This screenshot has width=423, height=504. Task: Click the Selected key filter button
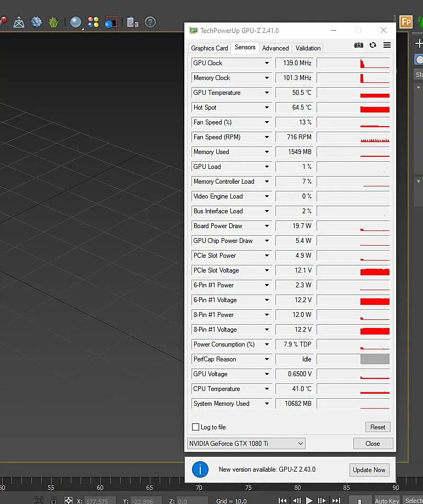point(413,501)
